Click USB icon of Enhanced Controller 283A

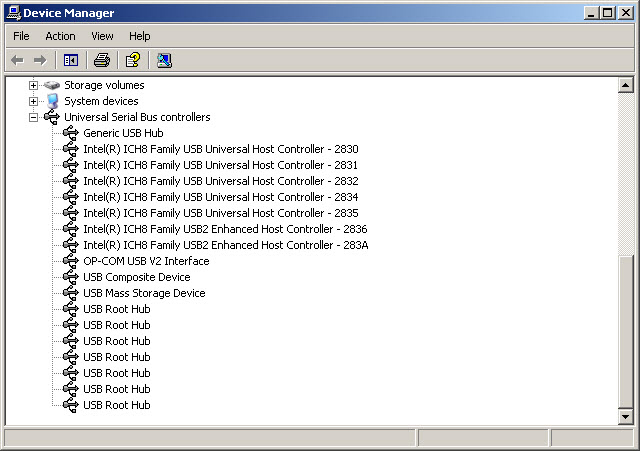coord(71,245)
